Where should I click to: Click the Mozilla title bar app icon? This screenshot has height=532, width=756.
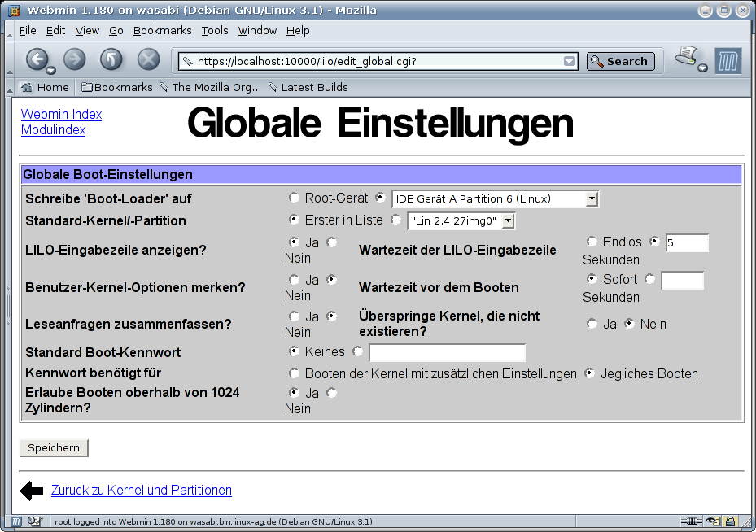pos(15,10)
